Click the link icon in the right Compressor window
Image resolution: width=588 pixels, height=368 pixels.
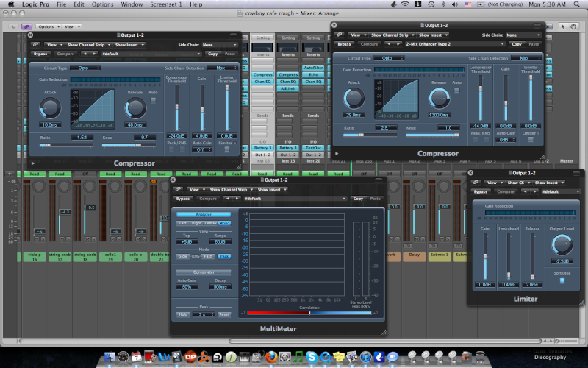click(x=340, y=35)
